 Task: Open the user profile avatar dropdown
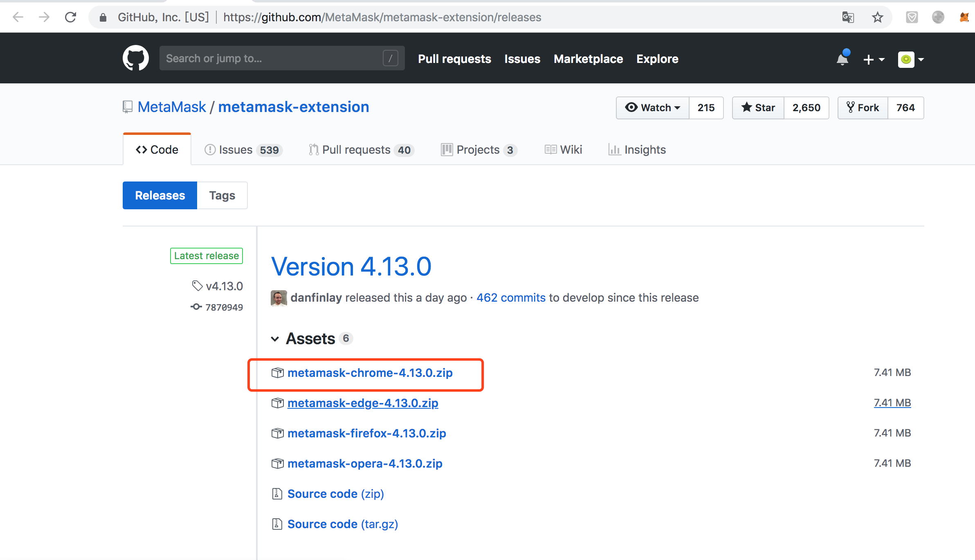911,60
